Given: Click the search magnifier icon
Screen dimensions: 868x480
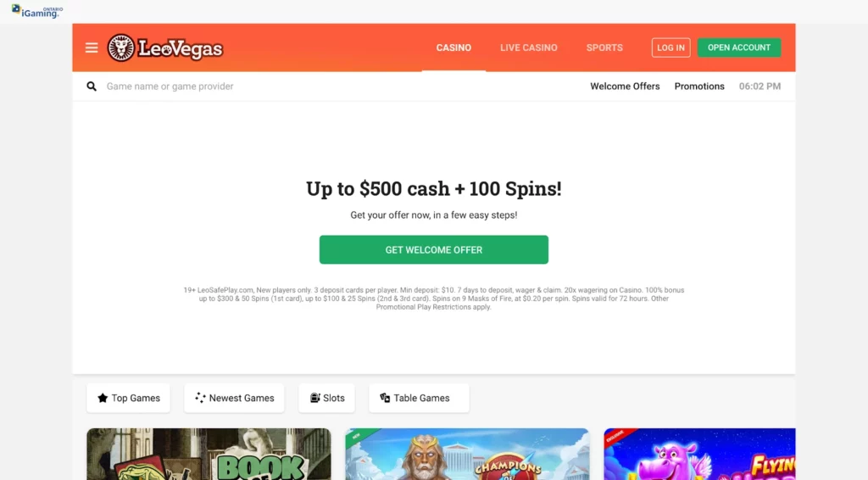Looking at the screenshot, I should (x=92, y=87).
